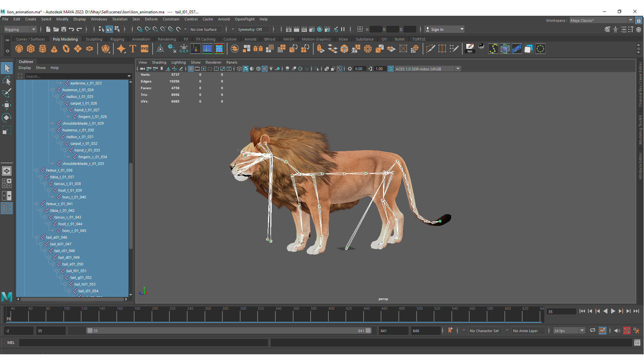The image size is (644, 362).
Task: Select the Multi-Cut knife tool on the shelf
Action: (430, 49)
